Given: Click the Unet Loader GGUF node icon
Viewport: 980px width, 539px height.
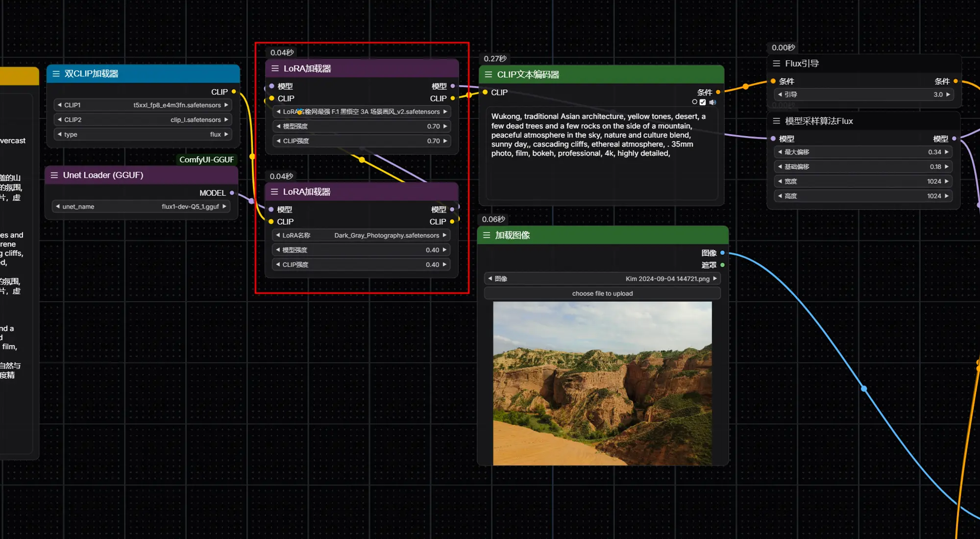Looking at the screenshot, I should click(54, 175).
